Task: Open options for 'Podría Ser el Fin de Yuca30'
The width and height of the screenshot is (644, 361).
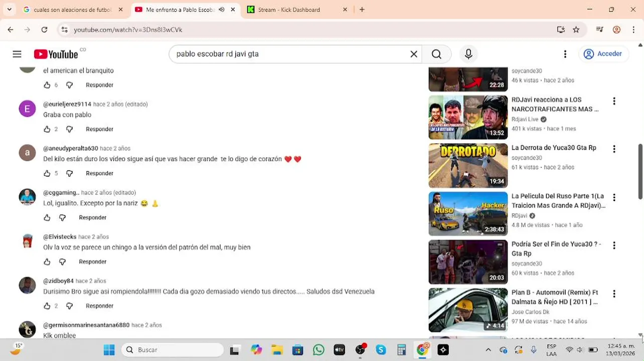Action: (x=614, y=246)
